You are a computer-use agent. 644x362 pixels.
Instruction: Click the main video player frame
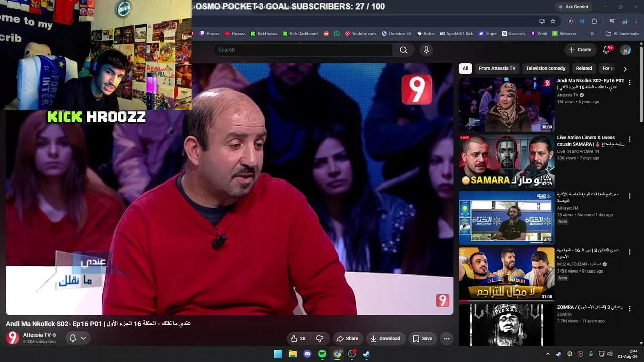pyautogui.click(x=229, y=189)
